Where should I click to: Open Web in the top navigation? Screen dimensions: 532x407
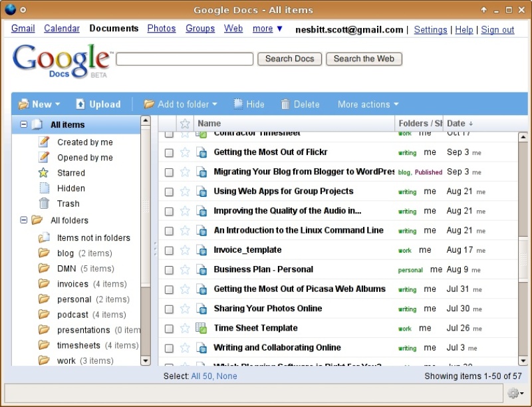pos(233,29)
